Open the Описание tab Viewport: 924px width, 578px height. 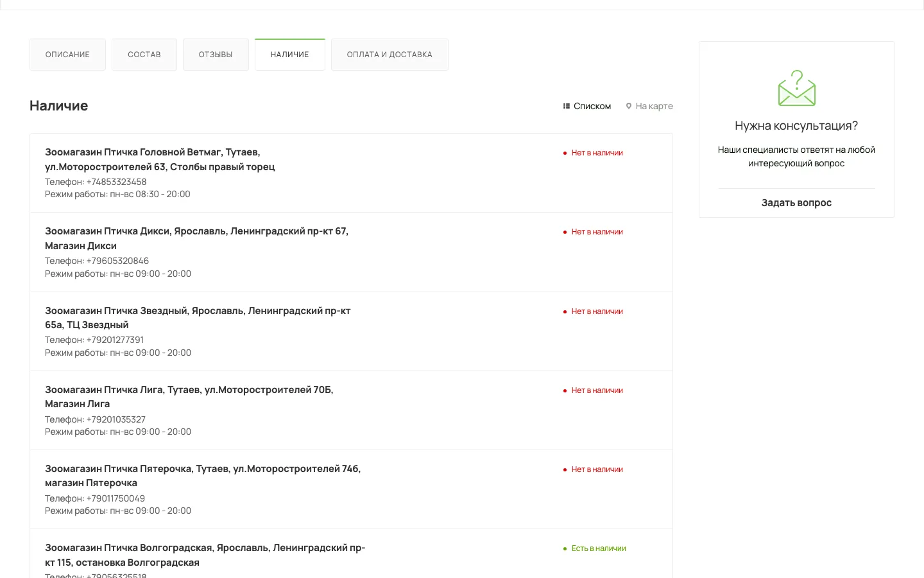click(x=67, y=55)
